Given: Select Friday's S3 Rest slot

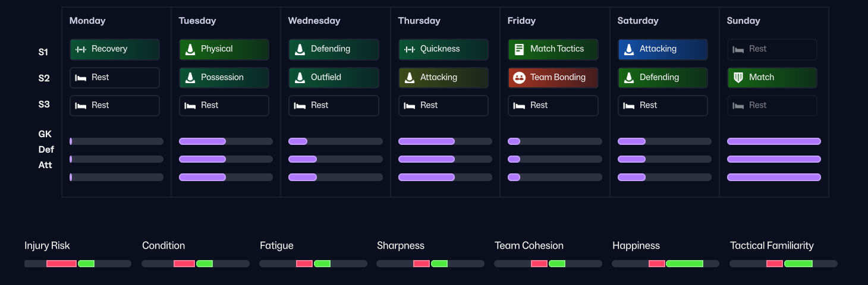Looking at the screenshot, I should coord(553,106).
